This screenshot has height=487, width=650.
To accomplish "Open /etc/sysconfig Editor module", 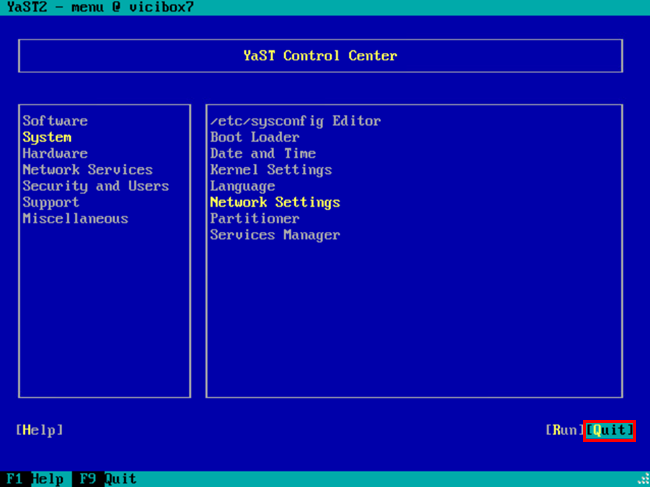I will pyautogui.click(x=296, y=121).
